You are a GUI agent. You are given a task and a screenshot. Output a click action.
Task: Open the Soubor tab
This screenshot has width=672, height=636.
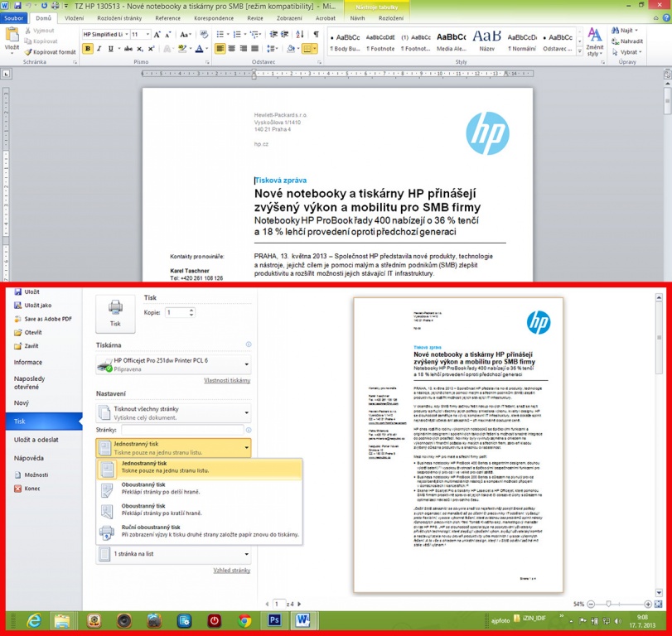click(x=14, y=18)
